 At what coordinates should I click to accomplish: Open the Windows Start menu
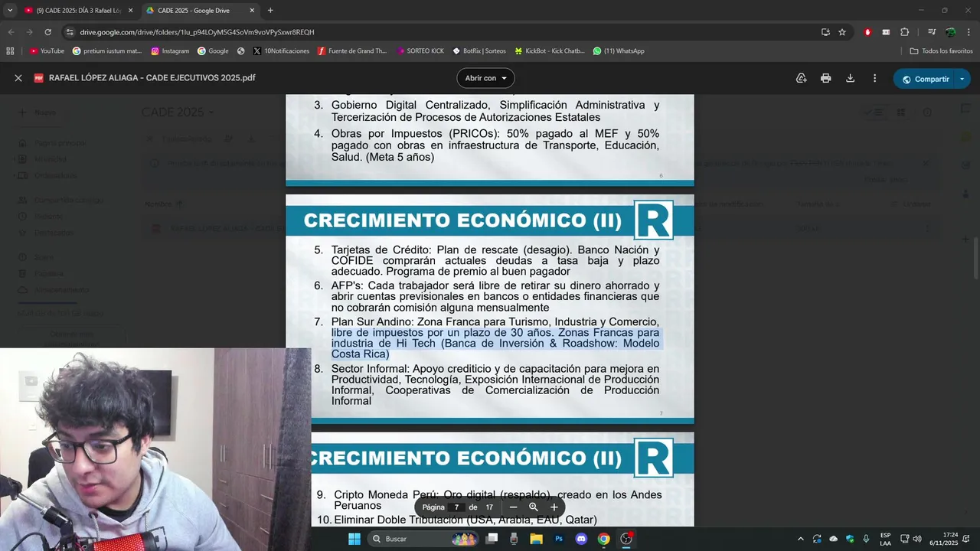[354, 539]
